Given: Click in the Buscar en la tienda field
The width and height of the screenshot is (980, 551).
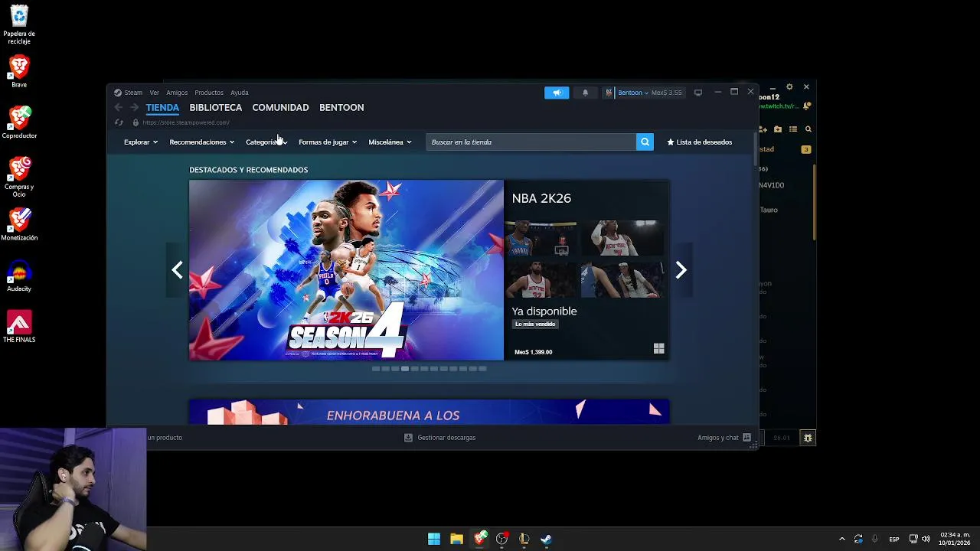Looking at the screenshot, I should pyautogui.click(x=531, y=142).
